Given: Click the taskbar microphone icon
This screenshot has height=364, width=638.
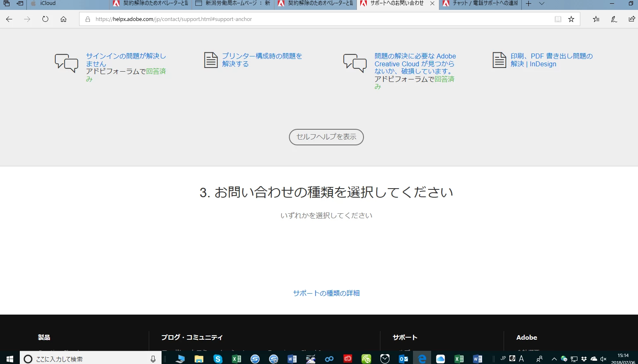Looking at the screenshot, I should [153, 359].
